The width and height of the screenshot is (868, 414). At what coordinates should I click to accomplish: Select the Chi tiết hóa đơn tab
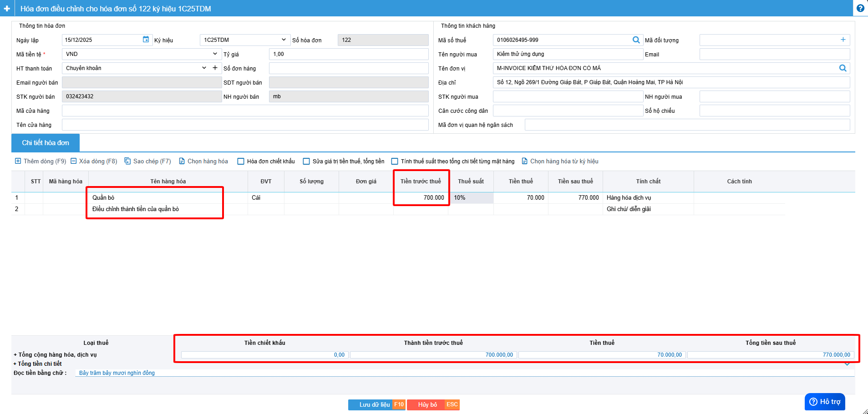tap(46, 143)
